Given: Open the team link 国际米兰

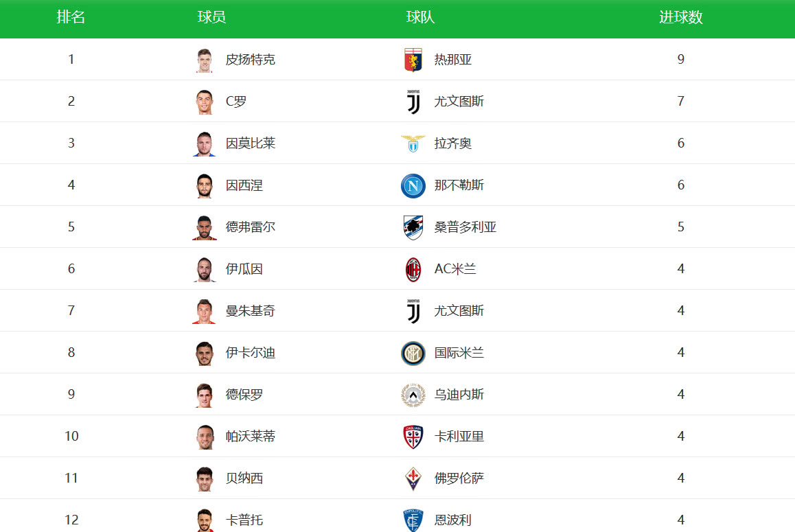Looking at the screenshot, I should click(x=459, y=353).
